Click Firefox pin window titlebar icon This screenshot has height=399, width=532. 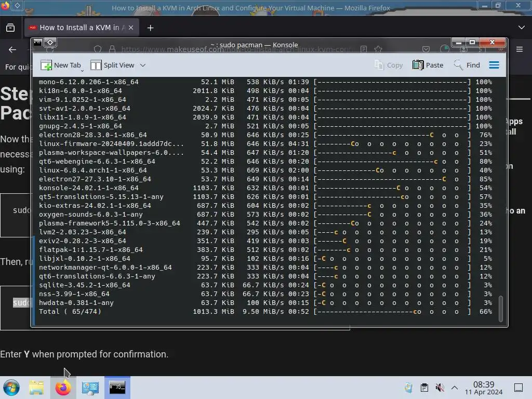(x=17, y=5)
